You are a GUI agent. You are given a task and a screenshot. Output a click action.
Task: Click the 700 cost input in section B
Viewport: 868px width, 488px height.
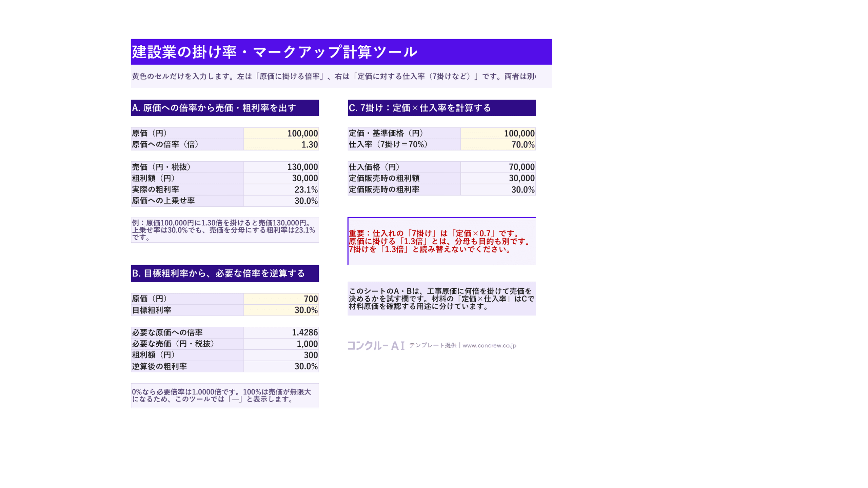click(x=281, y=299)
